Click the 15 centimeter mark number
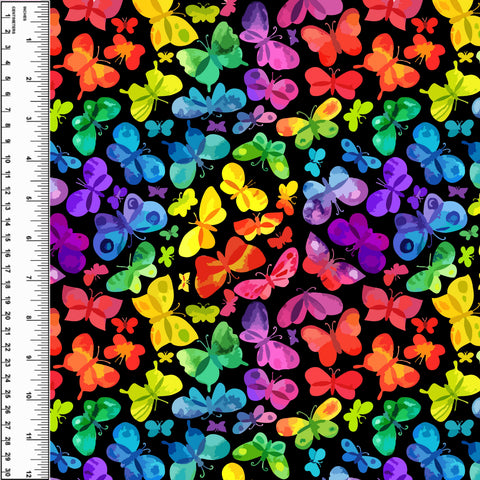 pyautogui.click(x=7, y=238)
